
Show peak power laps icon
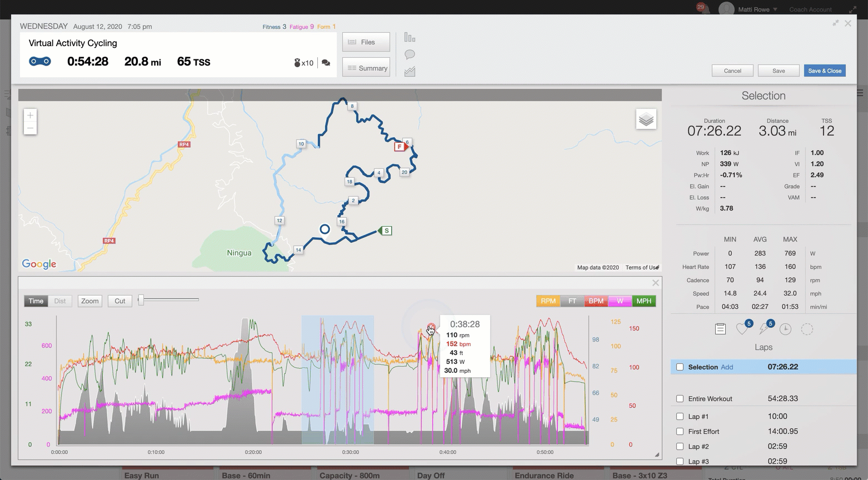pos(764,329)
